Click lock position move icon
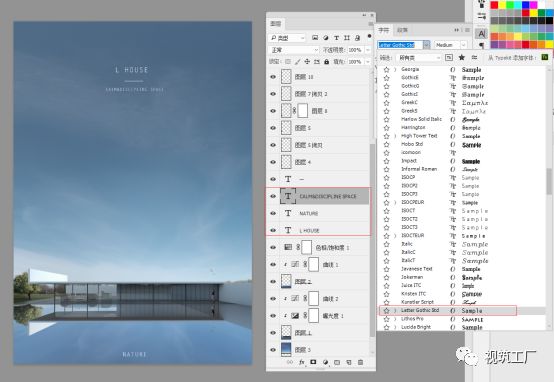 tap(307, 61)
